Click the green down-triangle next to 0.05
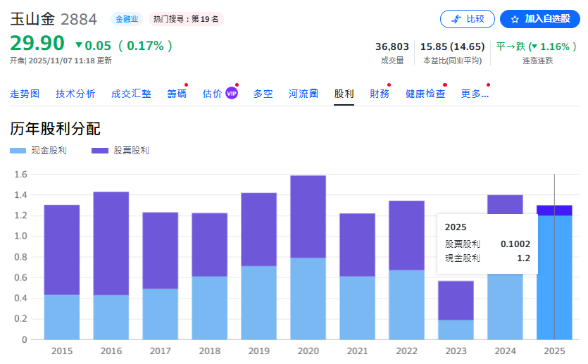 click(x=79, y=45)
